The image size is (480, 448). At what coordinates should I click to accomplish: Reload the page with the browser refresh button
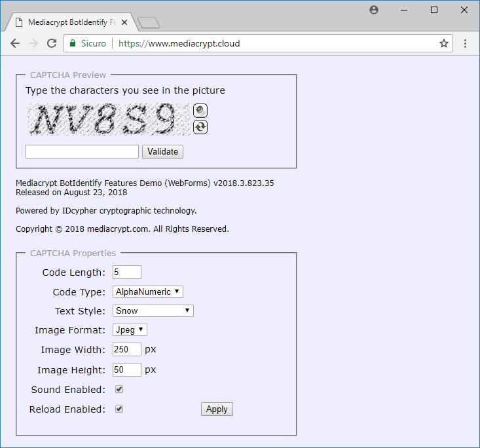(x=52, y=43)
